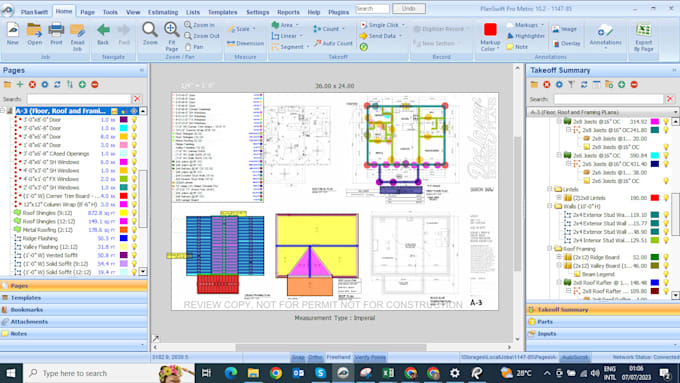Screen dimensions: 680x383
Task: Open the Page ribbon tab
Action: (x=87, y=12)
